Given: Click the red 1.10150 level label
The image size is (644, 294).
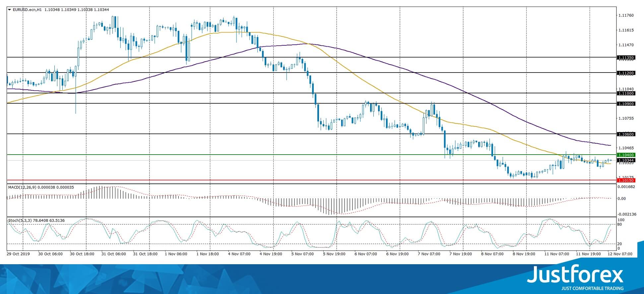Looking at the screenshot, I should pos(625,180).
